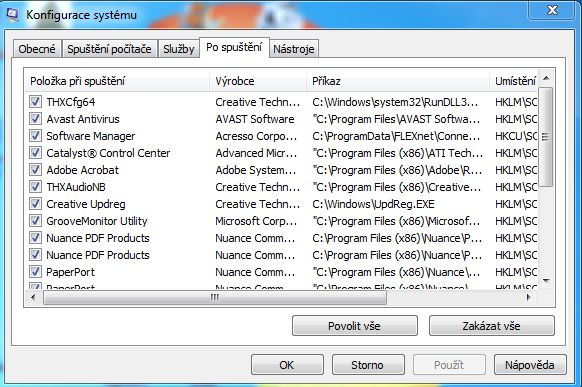This screenshot has width=582, height=387.
Task: Click the HKCU location cell
Action: pyautogui.click(x=516, y=136)
